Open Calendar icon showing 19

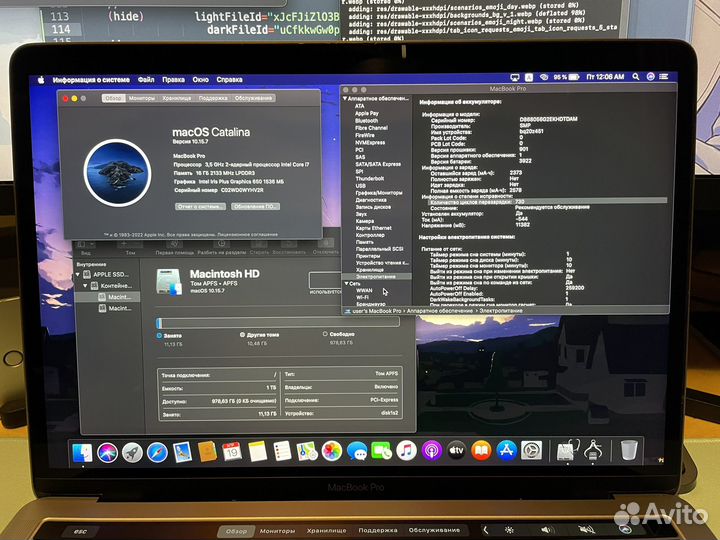coord(232,452)
